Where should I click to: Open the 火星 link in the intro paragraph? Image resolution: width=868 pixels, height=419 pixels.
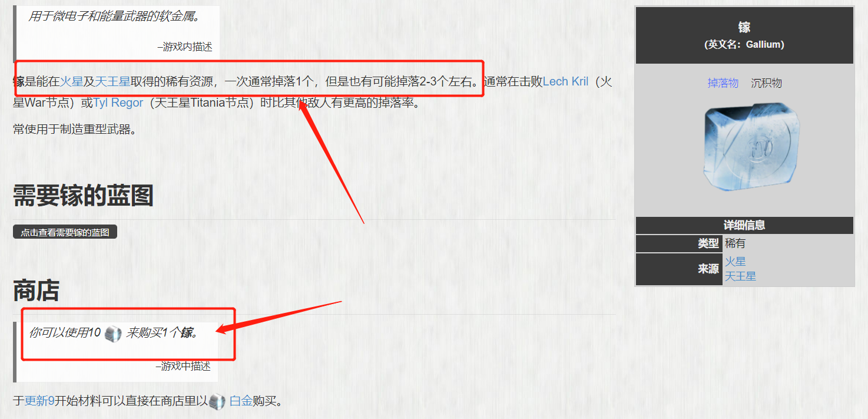click(x=71, y=81)
